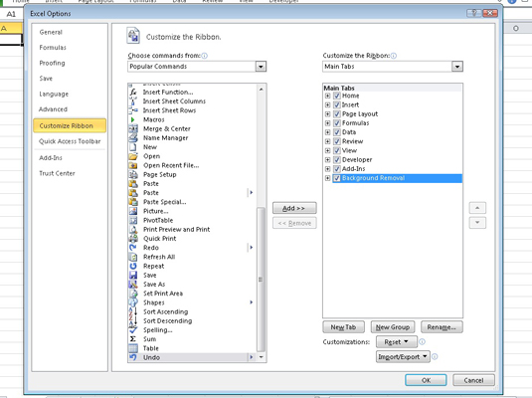
Task: Uncheck the Review tab checkbox
Action: tap(336, 141)
